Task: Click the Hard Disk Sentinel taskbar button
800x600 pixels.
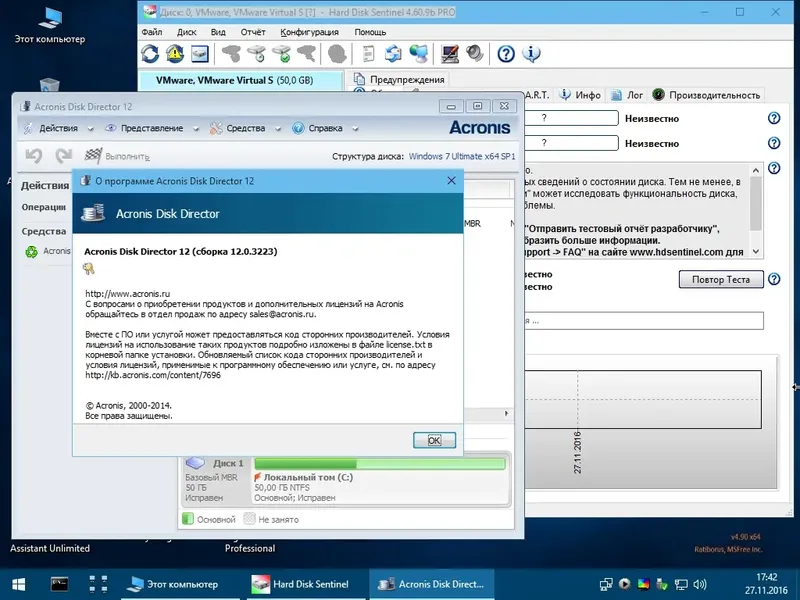Action: pos(300,584)
